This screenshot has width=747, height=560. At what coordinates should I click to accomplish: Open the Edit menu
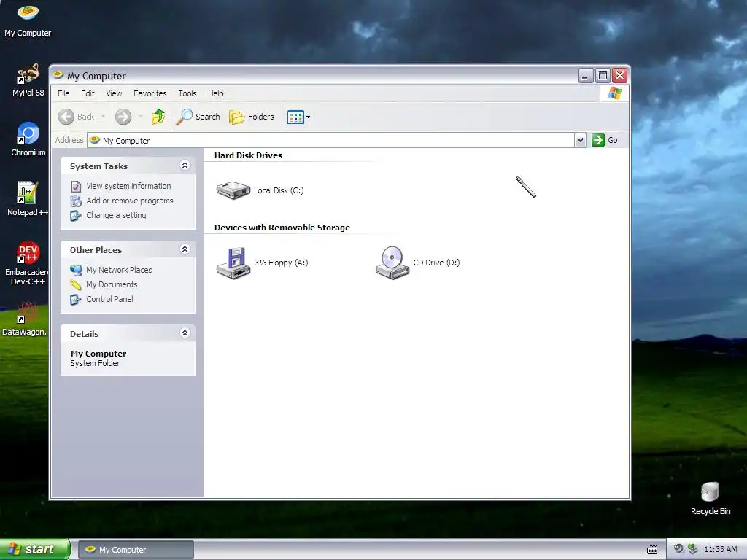coord(88,93)
